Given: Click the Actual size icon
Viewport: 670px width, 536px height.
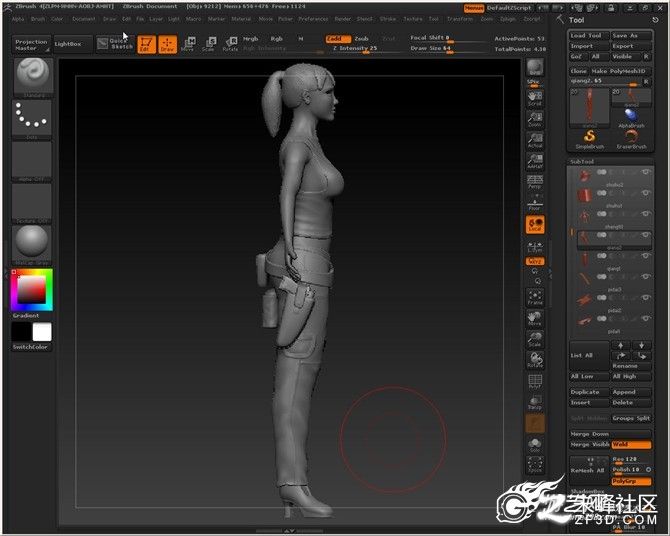Looking at the screenshot, I should (535, 140).
